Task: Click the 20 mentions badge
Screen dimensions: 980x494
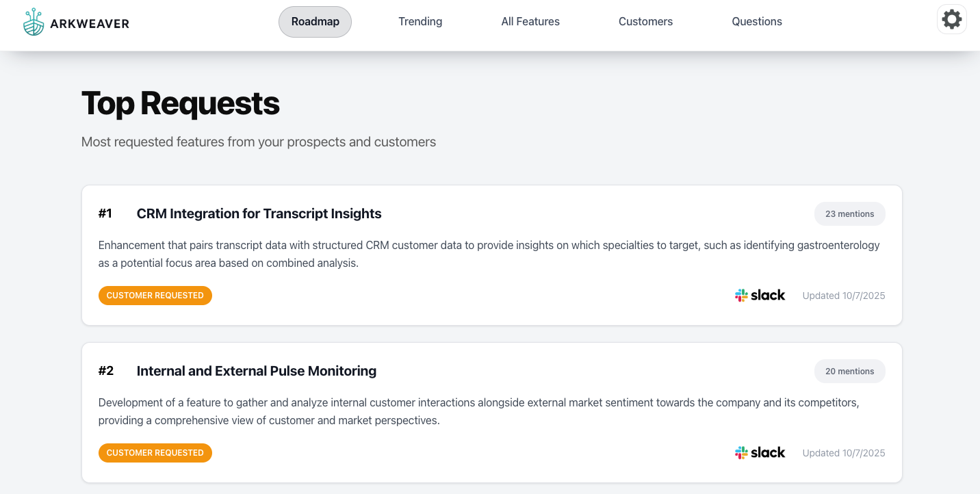Action: [849, 372]
